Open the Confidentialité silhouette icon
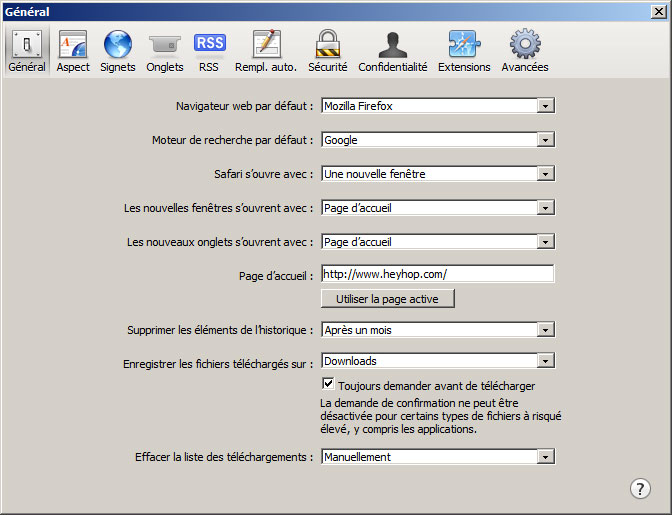 coord(393,51)
